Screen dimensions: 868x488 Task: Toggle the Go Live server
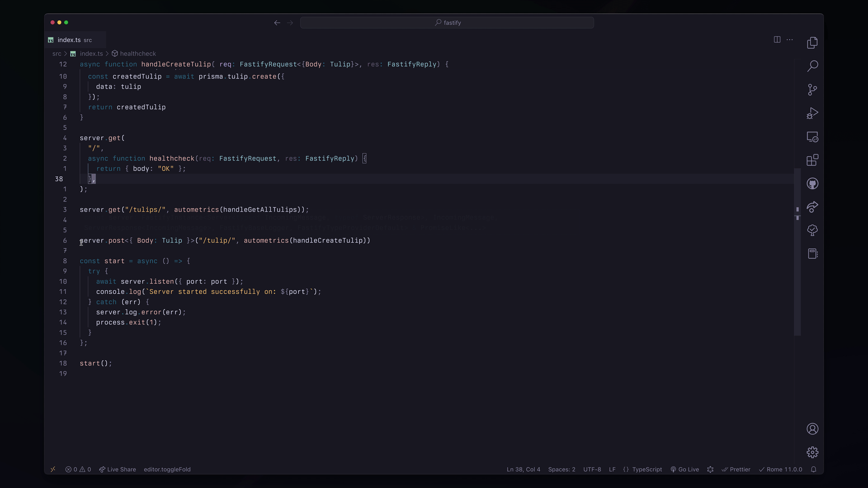pyautogui.click(x=684, y=469)
